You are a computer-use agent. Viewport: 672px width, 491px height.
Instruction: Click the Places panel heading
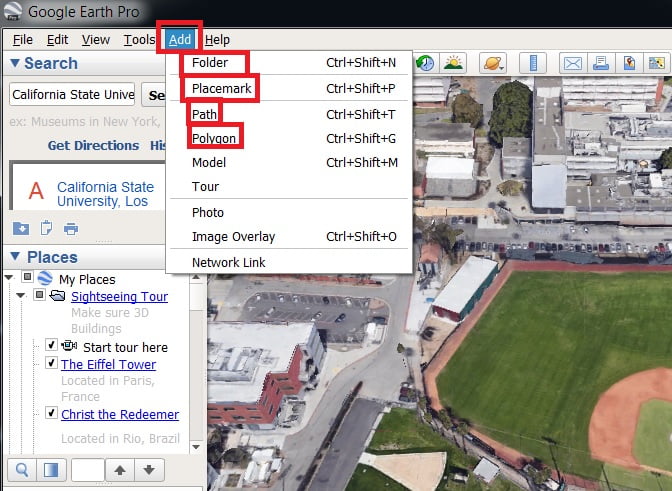pos(52,257)
